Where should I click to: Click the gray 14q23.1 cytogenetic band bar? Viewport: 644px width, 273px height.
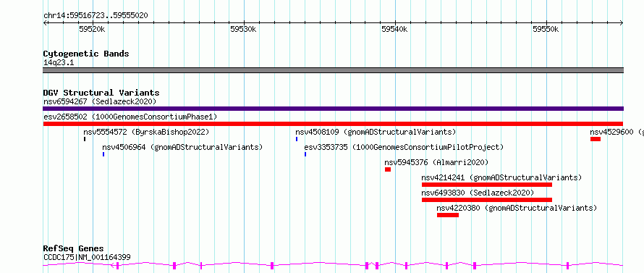(333, 70)
